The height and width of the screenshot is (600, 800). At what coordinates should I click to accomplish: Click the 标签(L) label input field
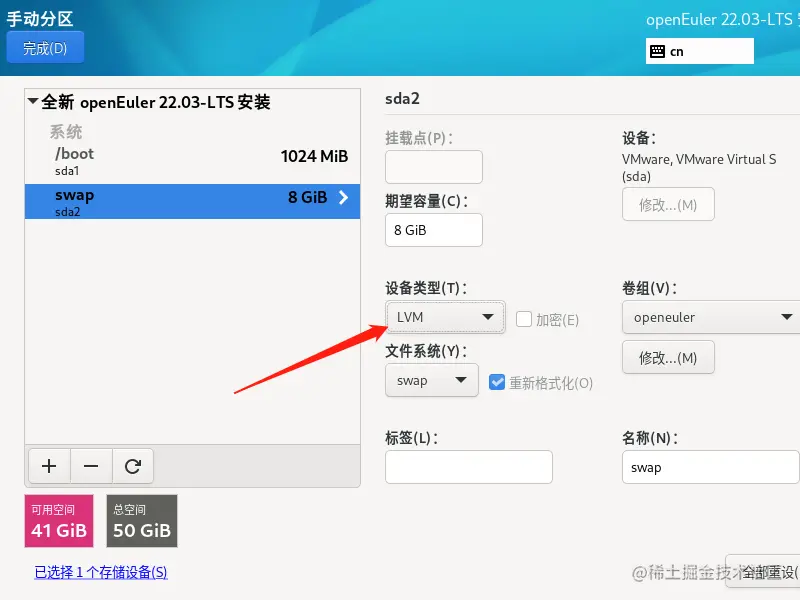pyautogui.click(x=469, y=467)
